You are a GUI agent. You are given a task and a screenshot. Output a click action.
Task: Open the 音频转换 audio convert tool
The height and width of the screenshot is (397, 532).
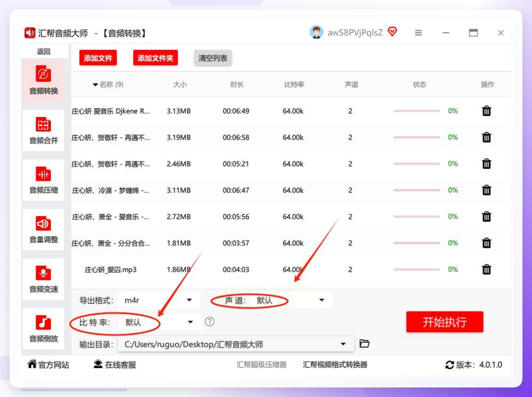tap(43, 81)
